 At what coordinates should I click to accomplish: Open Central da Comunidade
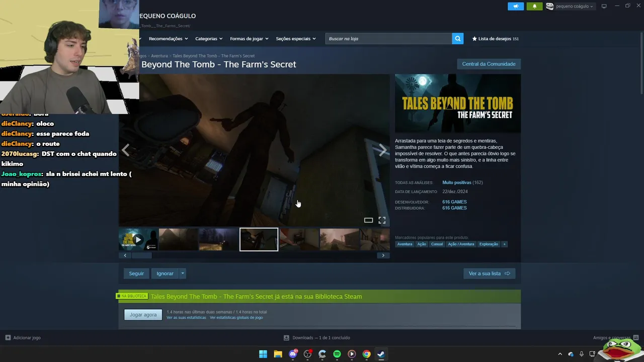[489, 64]
